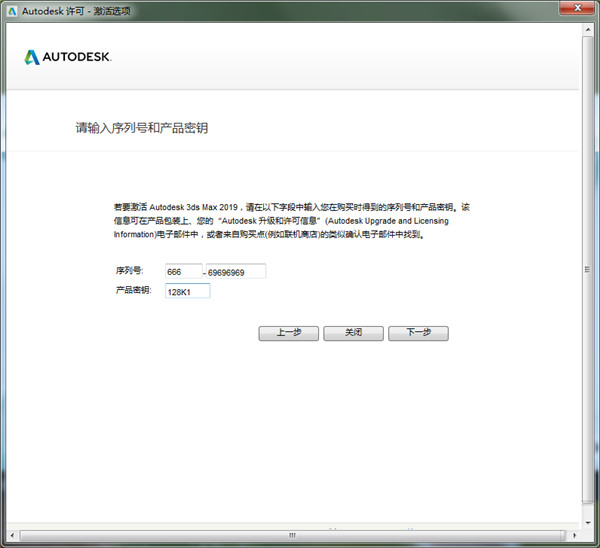The height and width of the screenshot is (548, 600).
Task: Click the vertical scrollbar down arrow
Action: tap(587, 520)
